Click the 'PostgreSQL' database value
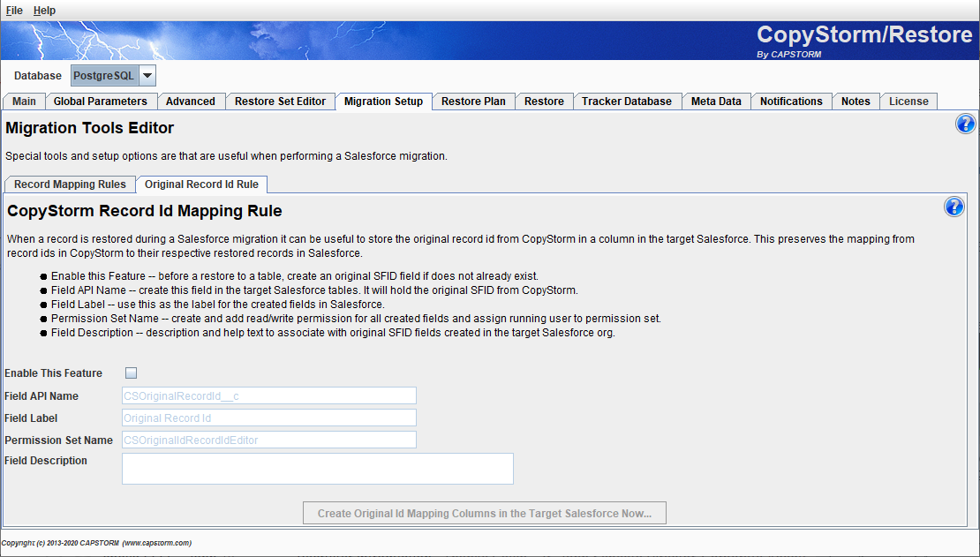980x557 pixels. (104, 76)
